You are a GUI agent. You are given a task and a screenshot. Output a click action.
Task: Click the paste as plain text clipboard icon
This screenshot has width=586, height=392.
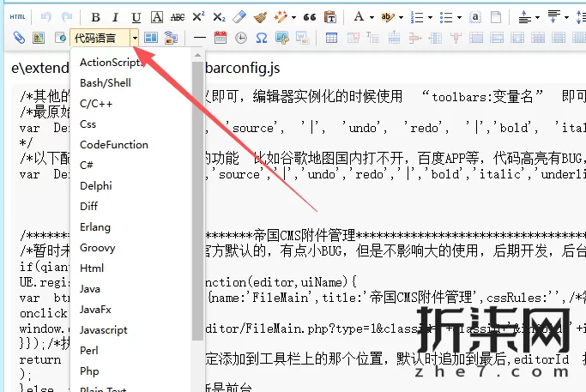pos(330,17)
